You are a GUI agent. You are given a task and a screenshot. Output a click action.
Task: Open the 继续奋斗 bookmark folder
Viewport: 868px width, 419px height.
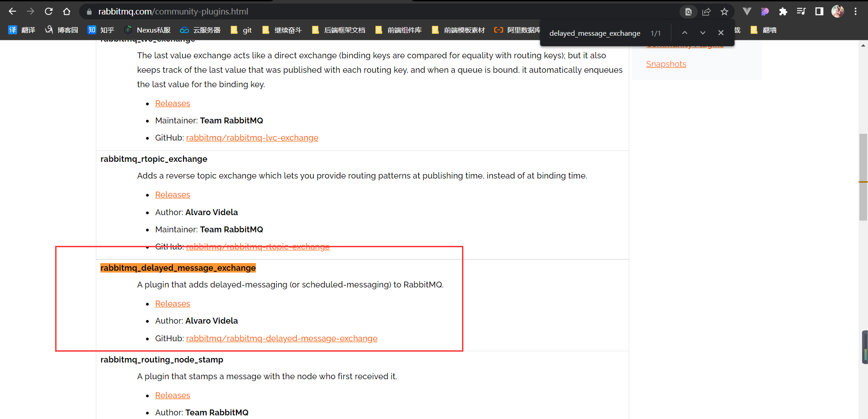click(282, 30)
